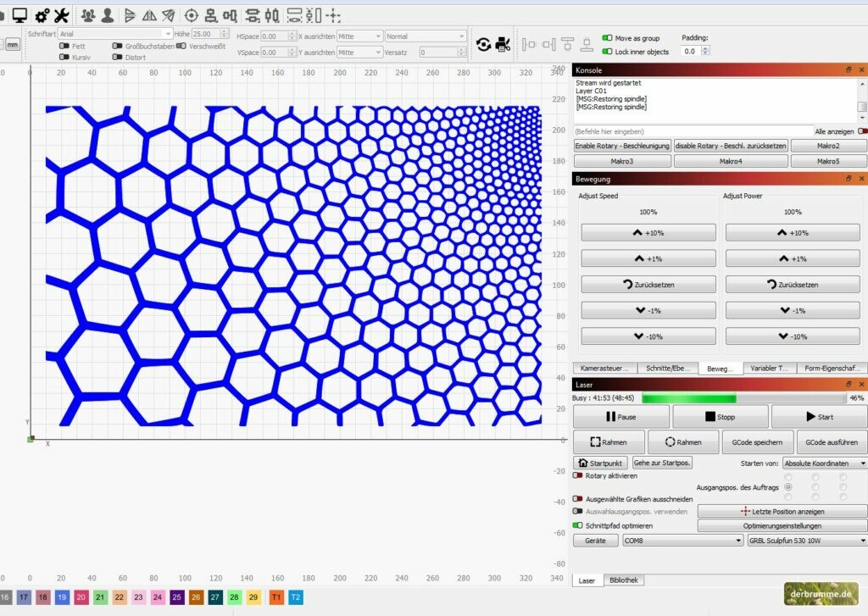868x616 pixels.
Task: Select layer color swatch 20
Action: point(81,597)
